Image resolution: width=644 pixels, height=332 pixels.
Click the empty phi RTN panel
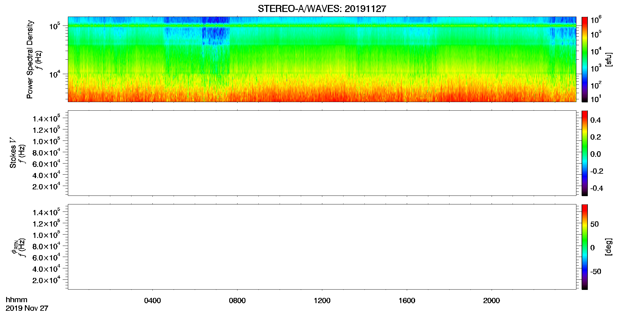pos(322,247)
